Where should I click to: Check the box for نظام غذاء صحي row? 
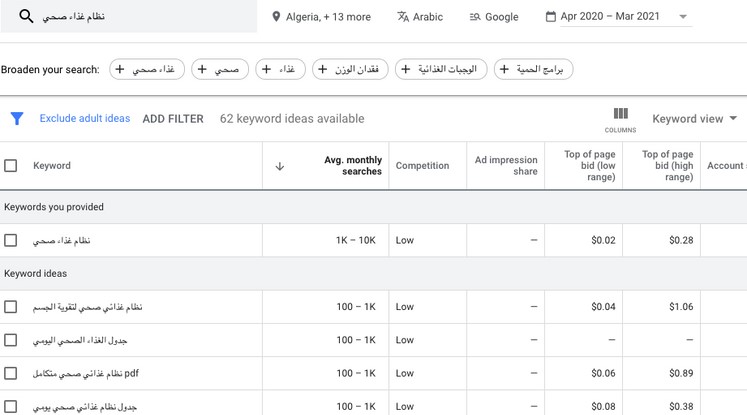pos(10,240)
